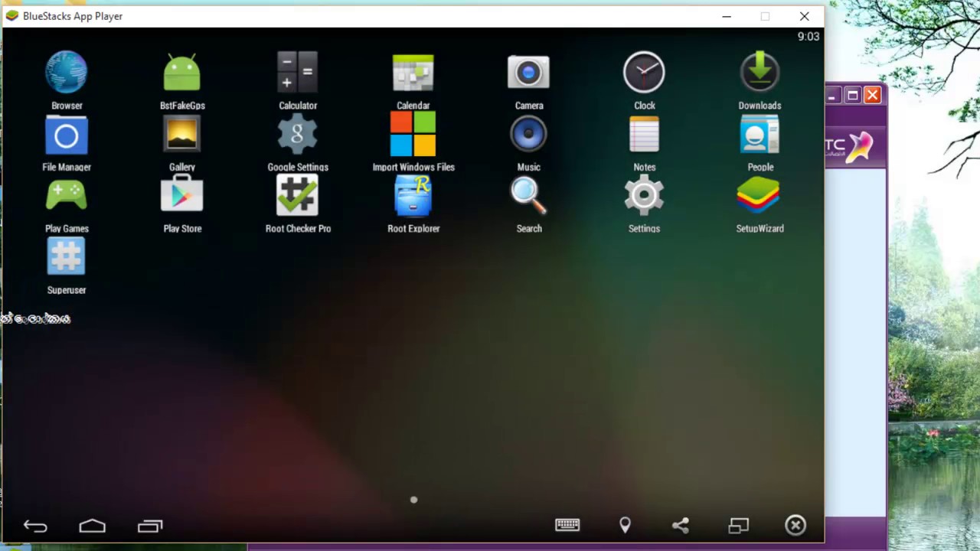
Task: Minimize the BlueStacks App Player window
Action: (x=727, y=16)
